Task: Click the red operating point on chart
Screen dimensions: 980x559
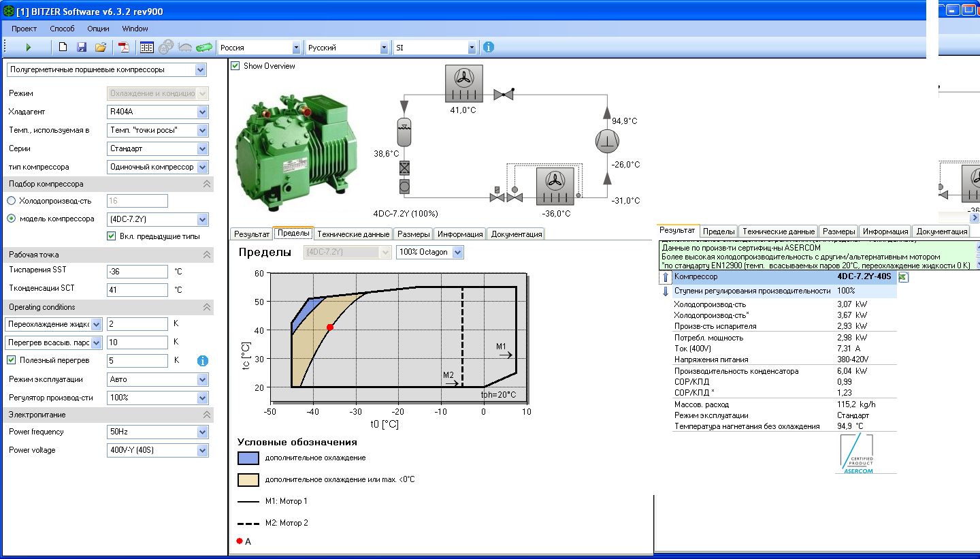Action: click(x=330, y=328)
